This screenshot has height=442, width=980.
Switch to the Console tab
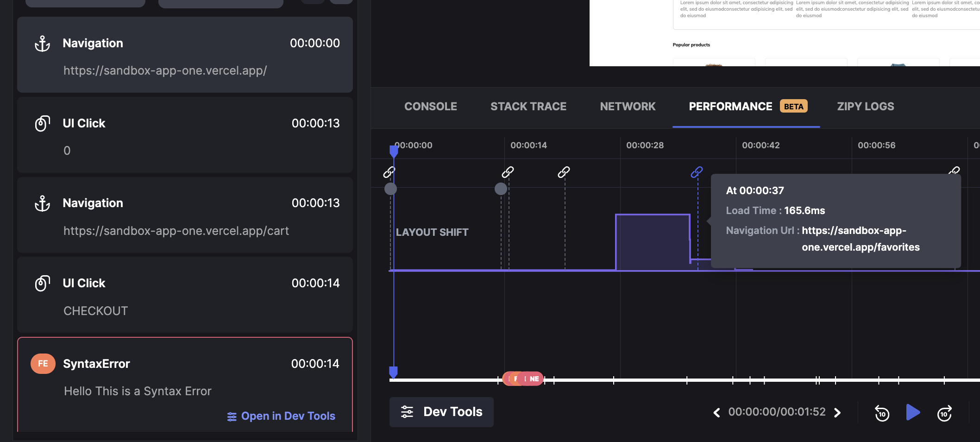(430, 107)
